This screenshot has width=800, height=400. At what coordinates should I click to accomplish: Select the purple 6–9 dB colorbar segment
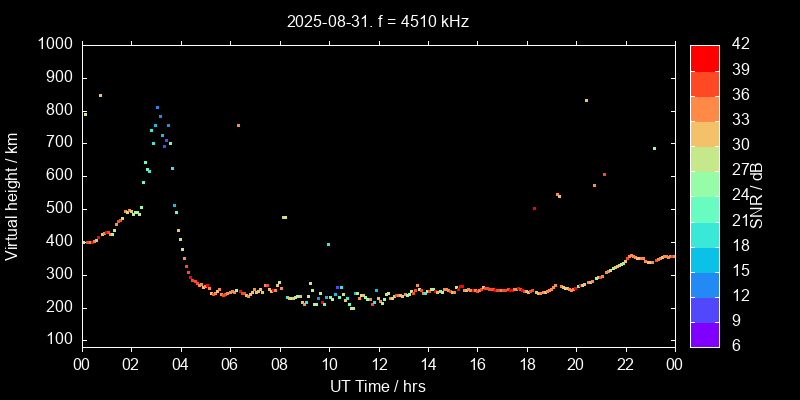pos(704,333)
